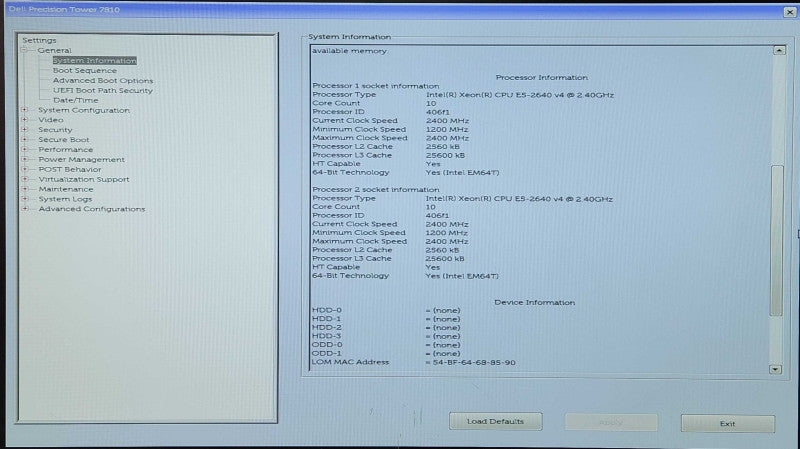Expand the Virtualization Support node
Image resolution: width=800 pixels, height=449 pixels.
[x=24, y=179]
